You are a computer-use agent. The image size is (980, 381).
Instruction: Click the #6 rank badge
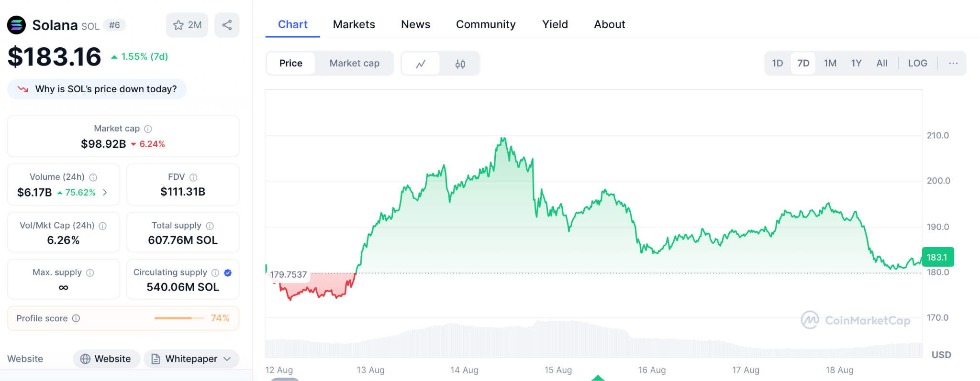click(115, 25)
